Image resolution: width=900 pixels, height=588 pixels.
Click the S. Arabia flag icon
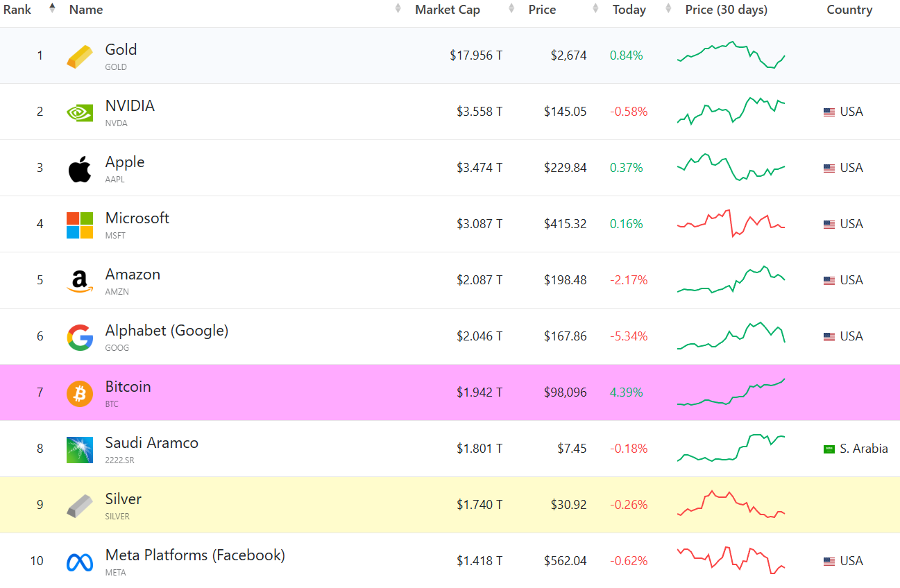tap(829, 449)
